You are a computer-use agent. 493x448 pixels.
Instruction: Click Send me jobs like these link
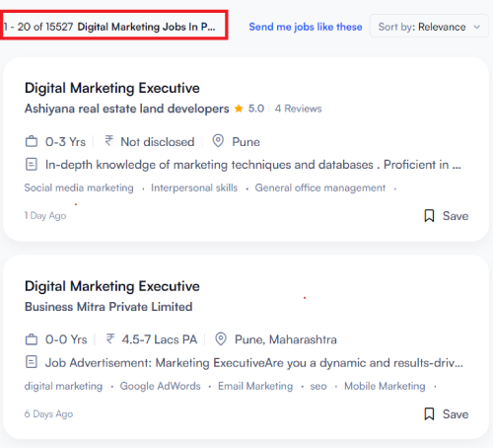coord(306,27)
